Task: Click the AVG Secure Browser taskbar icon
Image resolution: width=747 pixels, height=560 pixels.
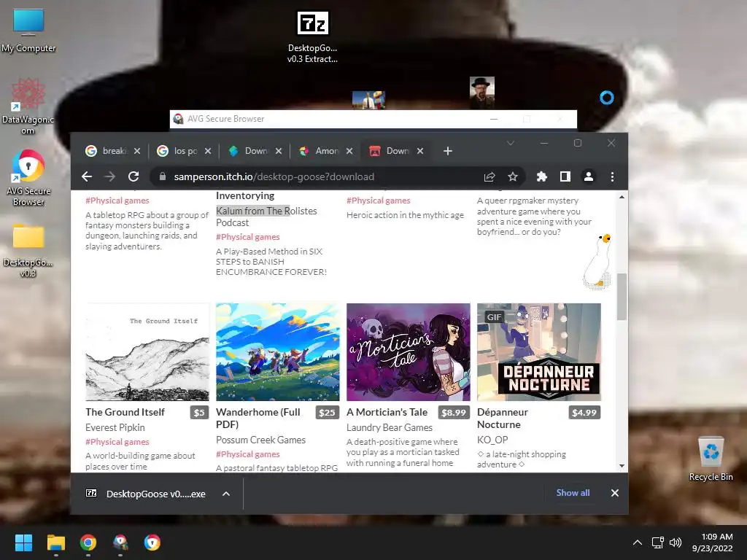Action: click(x=152, y=542)
